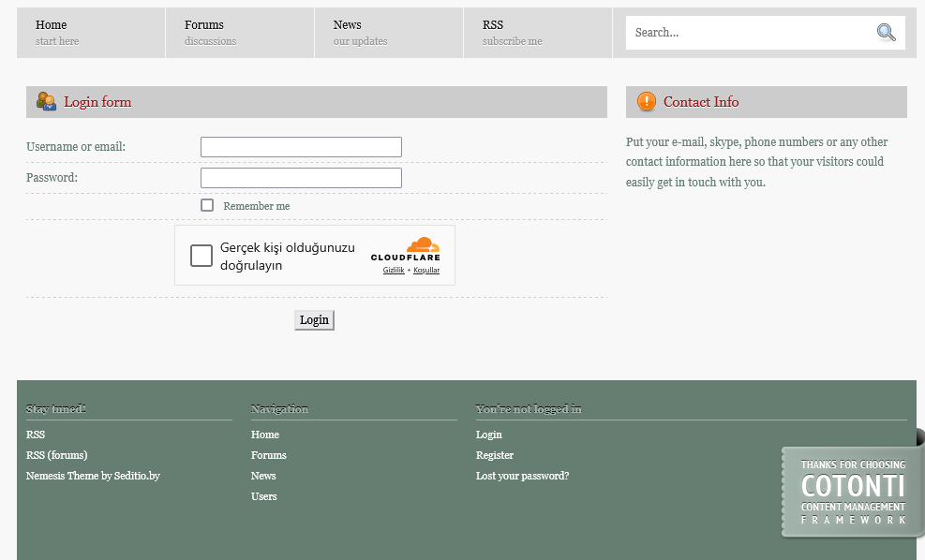Image resolution: width=925 pixels, height=560 pixels.
Task: Check the Cloudflare human verification box
Action: point(201,255)
